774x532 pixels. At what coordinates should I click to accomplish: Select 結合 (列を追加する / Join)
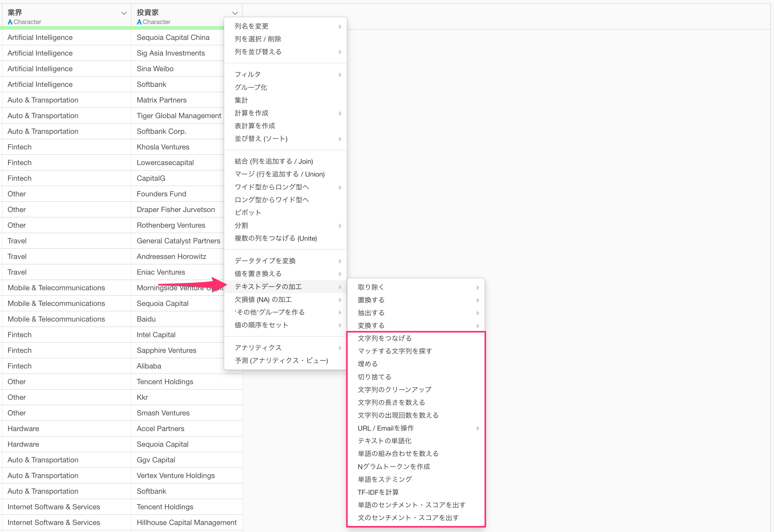(285, 161)
